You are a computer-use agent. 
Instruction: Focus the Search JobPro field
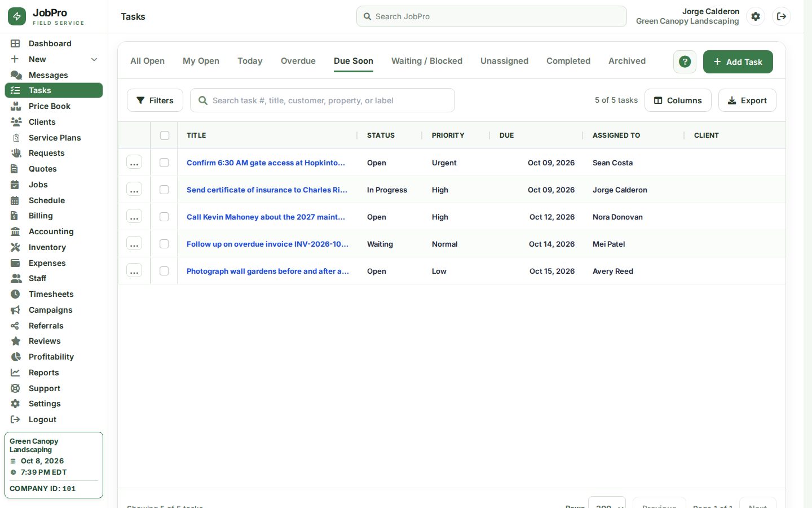pos(492,16)
